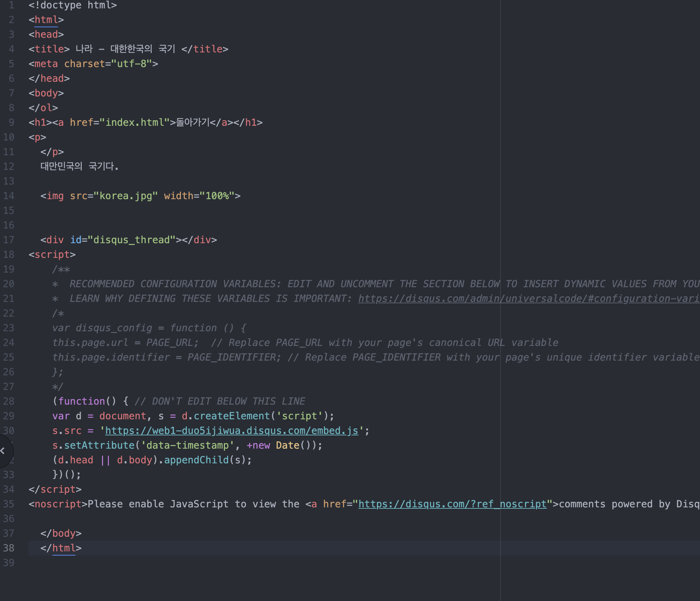Click the 'data-timestamp' string literal
Viewport: 700px width, 601px height.
[188, 445]
